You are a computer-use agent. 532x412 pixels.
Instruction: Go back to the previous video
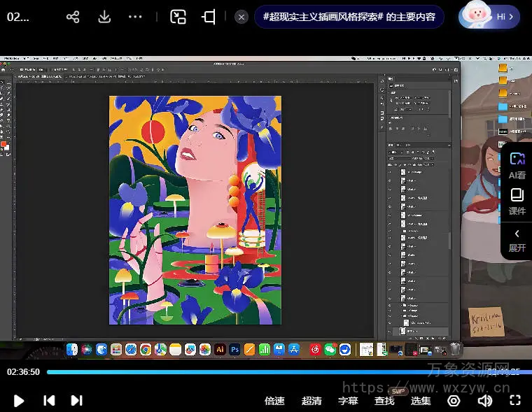point(49,400)
